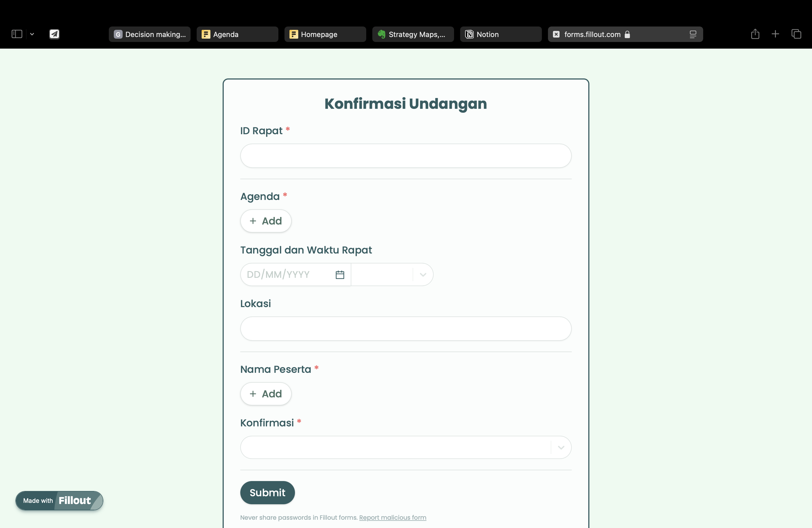Open the Konfirmasi dropdown
The width and height of the screenshot is (812, 528).
(406, 448)
